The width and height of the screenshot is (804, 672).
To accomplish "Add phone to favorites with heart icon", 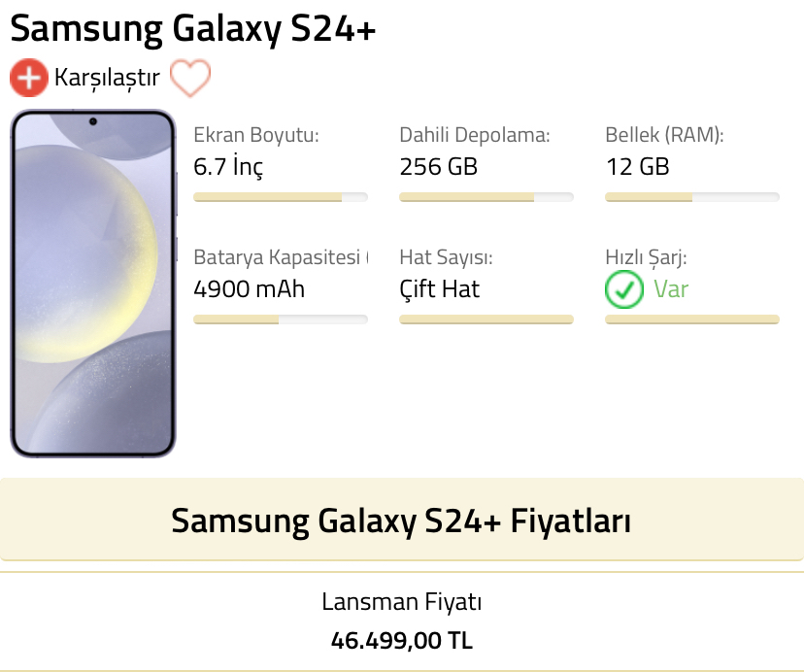I will (189, 78).
